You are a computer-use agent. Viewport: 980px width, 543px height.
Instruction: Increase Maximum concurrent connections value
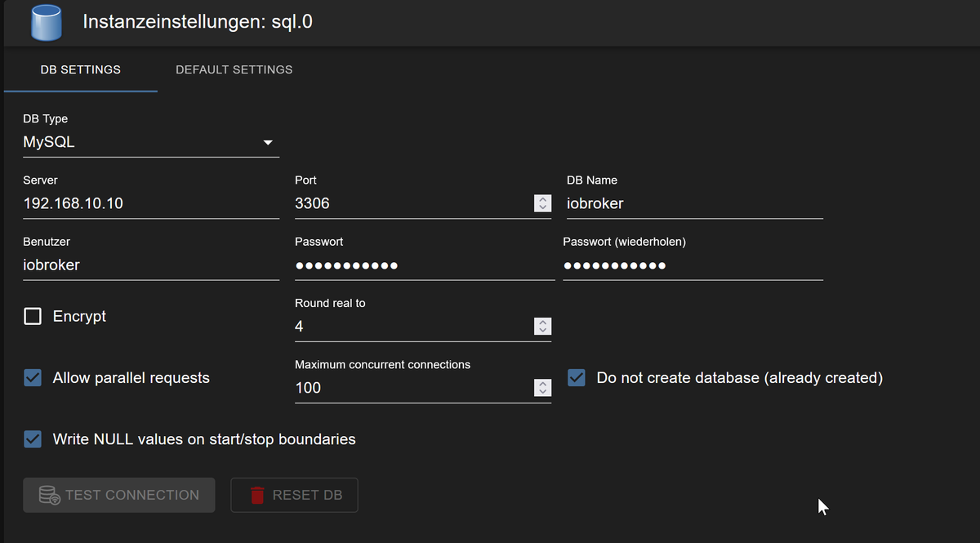point(542,383)
